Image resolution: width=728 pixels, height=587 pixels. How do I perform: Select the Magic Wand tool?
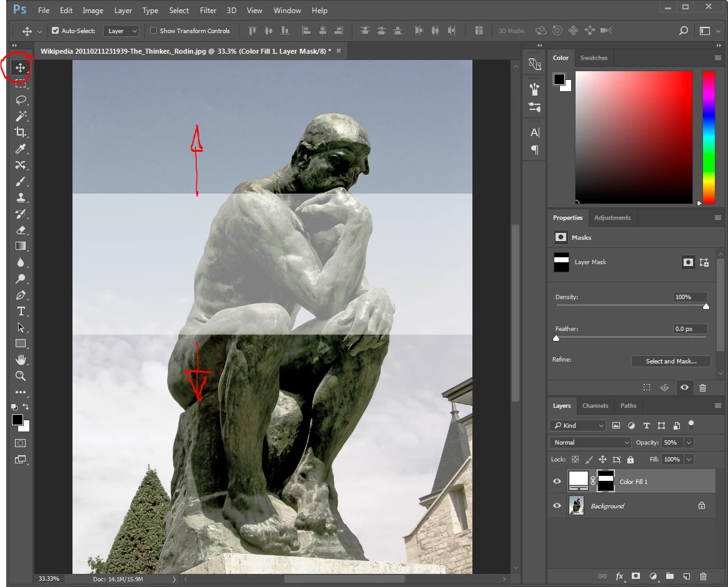point(21,116)
